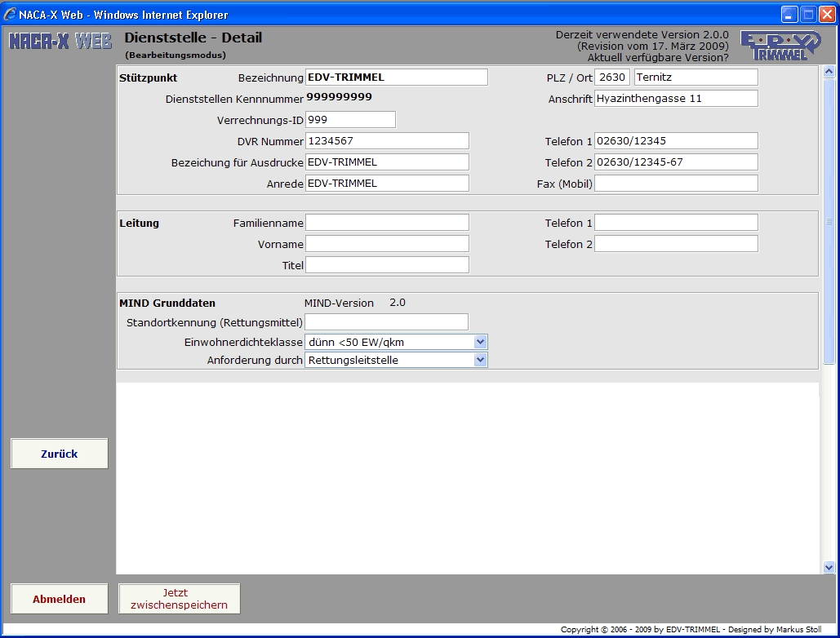840x638 pixels.
Task: Click the Dienststellen Kennnummer value 999999999
Action: (339, 97)
